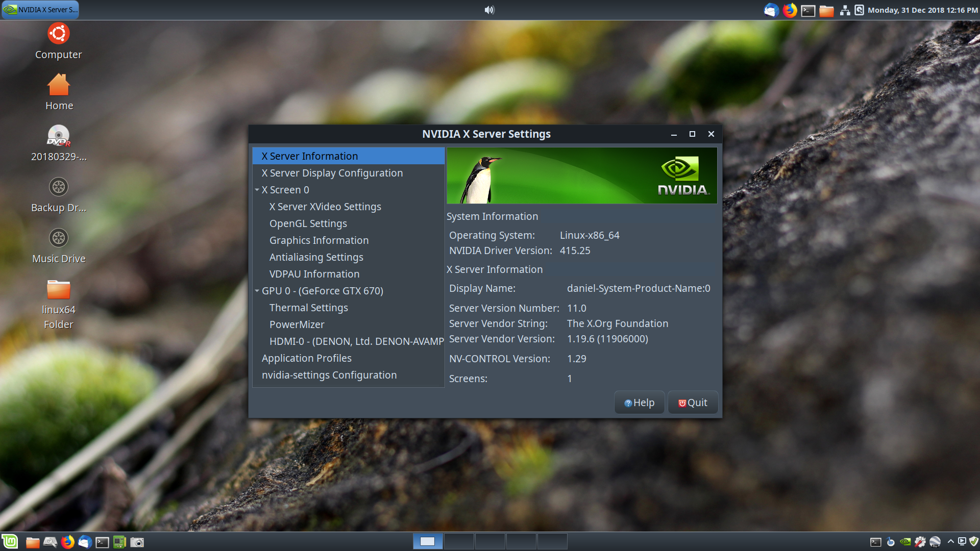Open the Google Earth Pro tray icon
Screen dimensions: 980x551
pos(935,542)
